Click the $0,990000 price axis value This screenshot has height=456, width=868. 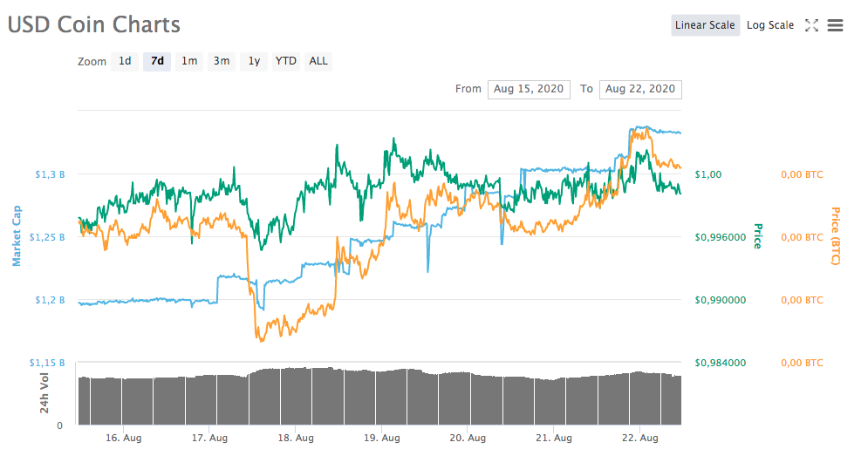pyautogui.click(x=721, y=301)
